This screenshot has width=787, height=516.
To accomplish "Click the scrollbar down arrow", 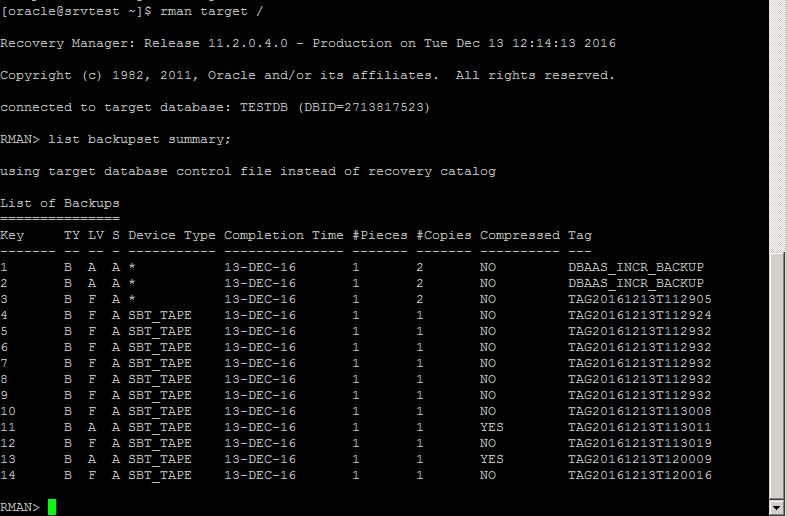I will coord(778,507).
